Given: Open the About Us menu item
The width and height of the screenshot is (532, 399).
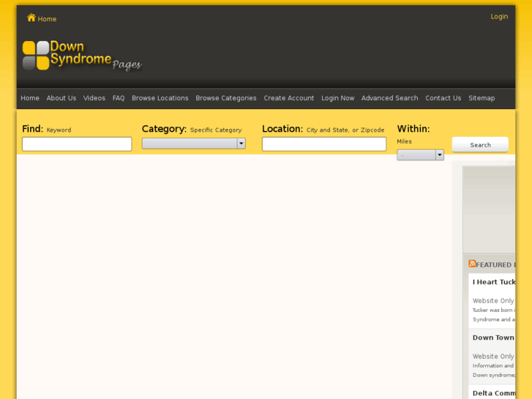Looking at the screenshot, I should pos(61,98).
